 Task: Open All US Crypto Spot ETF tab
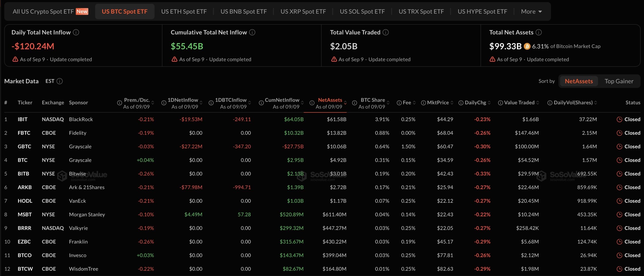click(50, 12)
